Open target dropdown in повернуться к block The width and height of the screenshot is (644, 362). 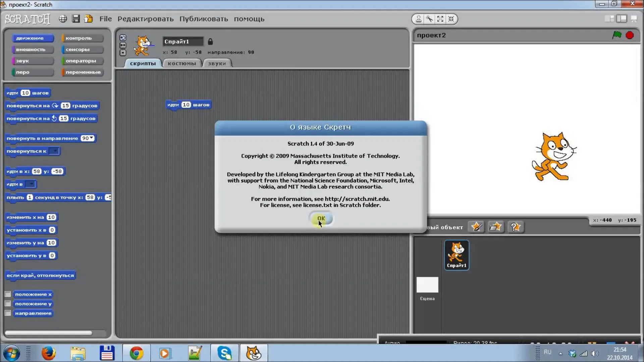click(54, 151)
